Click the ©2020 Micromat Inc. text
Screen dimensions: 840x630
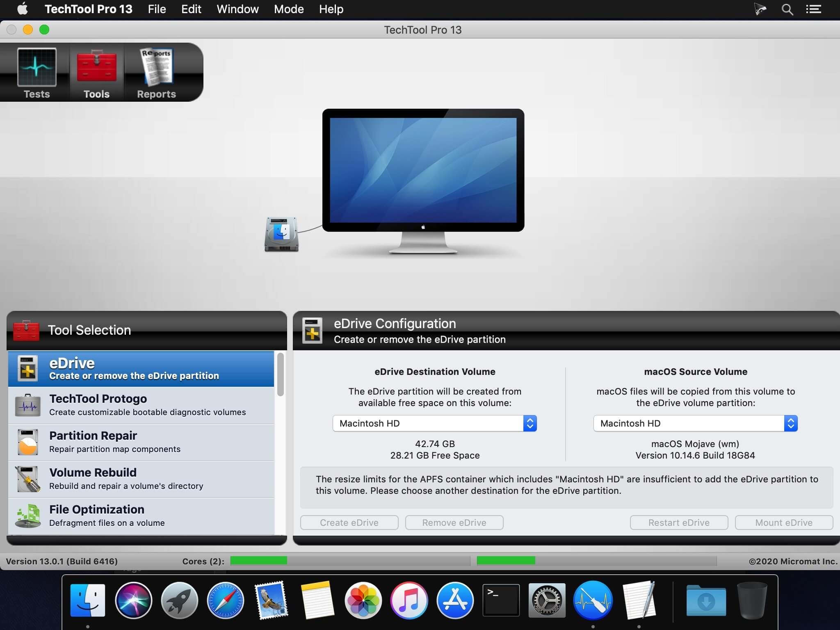[x=793, y=561]
